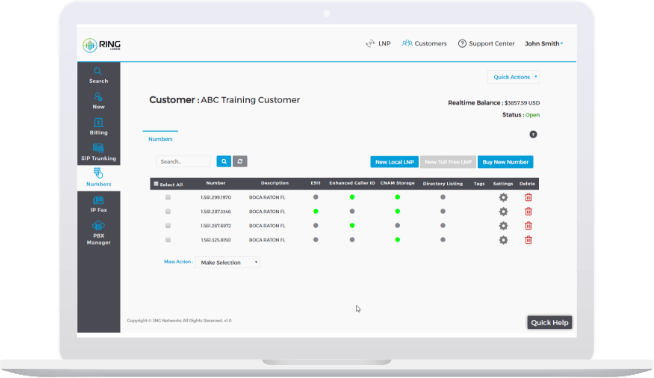This screenshot has height=378, width=654.
Task: Toggle Directory Listing dot in first row
Action: click(443, 197)
